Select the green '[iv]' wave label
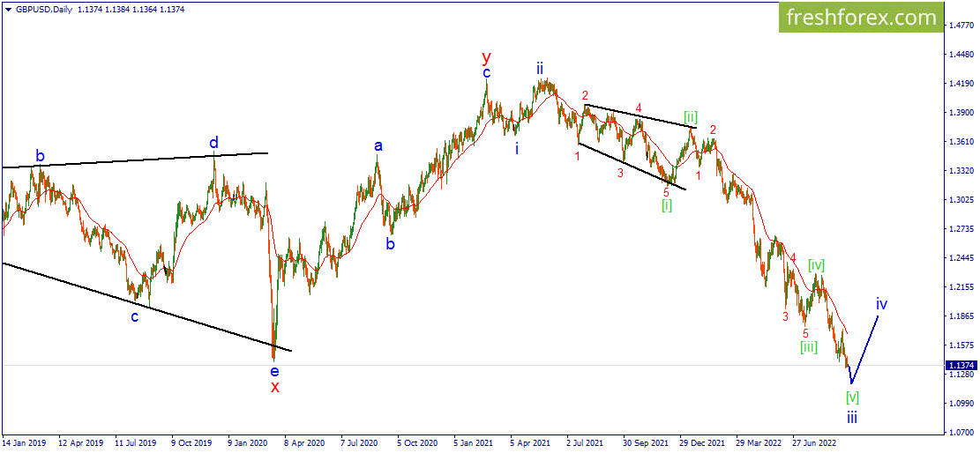Screen dimensions: 980x453 coord(816,265)
